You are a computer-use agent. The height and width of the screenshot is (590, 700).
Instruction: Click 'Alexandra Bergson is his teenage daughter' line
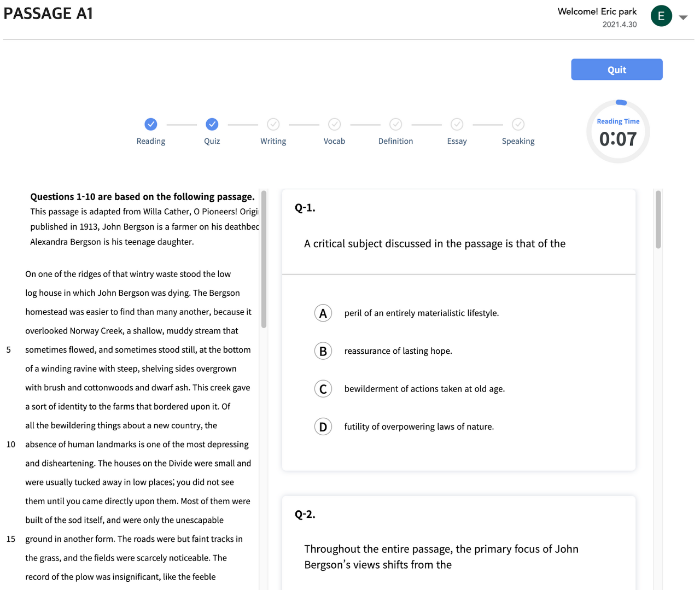(112, 242)
